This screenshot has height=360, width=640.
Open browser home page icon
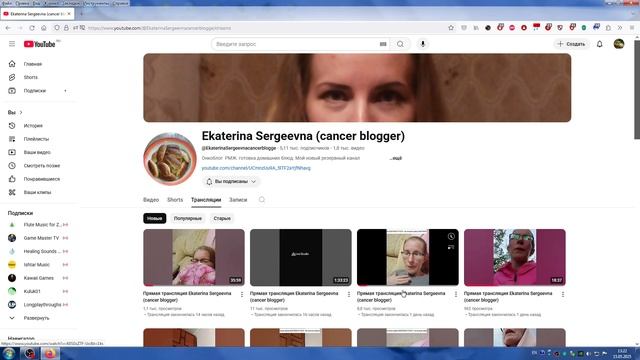tap(44, 28)
